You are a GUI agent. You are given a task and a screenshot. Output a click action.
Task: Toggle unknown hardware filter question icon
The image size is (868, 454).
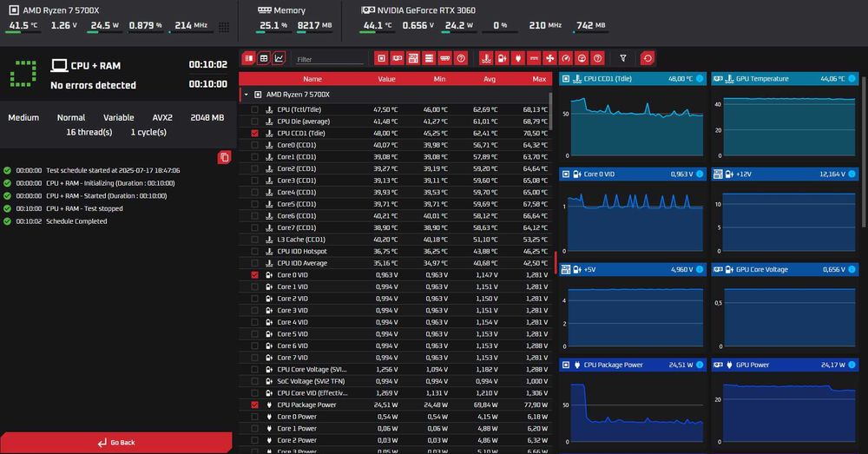point(461,58)
